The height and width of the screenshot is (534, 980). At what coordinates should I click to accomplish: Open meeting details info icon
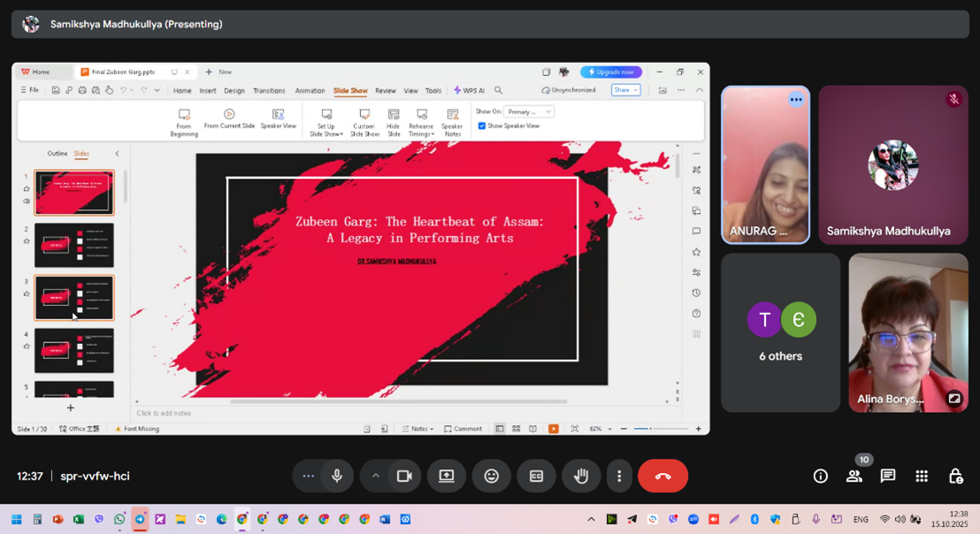pos(821,476)
